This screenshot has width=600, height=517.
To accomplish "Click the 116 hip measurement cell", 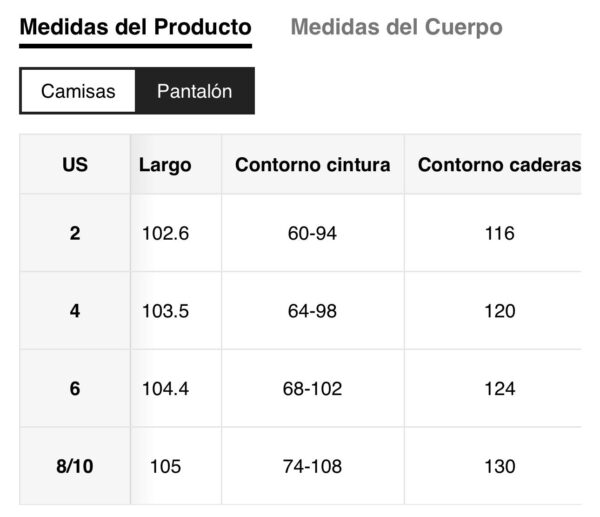I will pyautogui.click(x=498, y=233).
